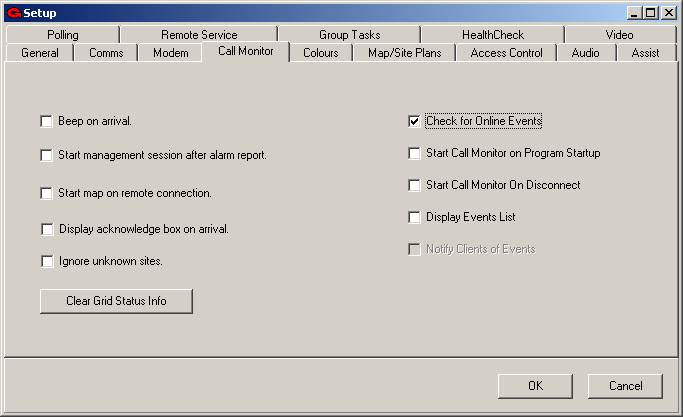This screenshot has height=417, width=683.
Task: Switch to the General tab
Action: [x=40, y=53]
